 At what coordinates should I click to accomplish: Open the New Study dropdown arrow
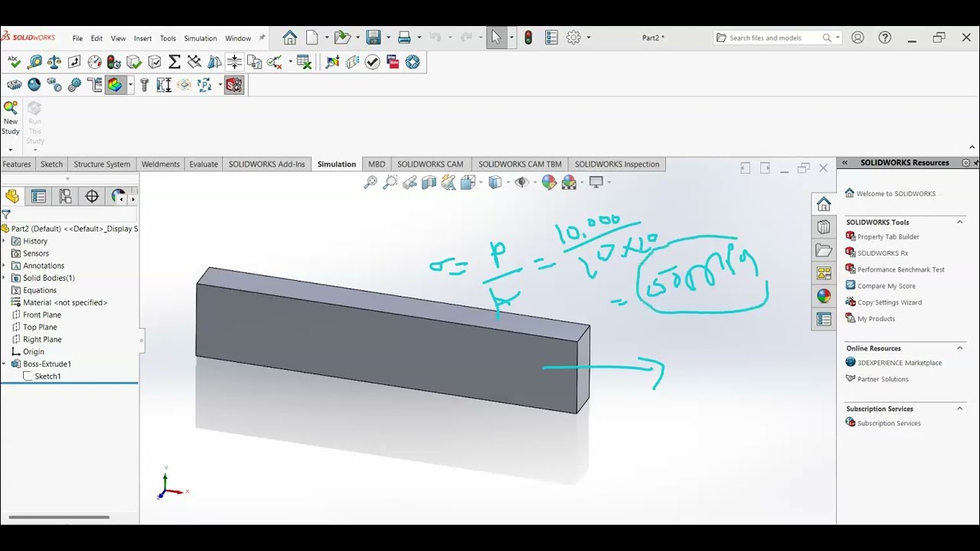[11, 149]
